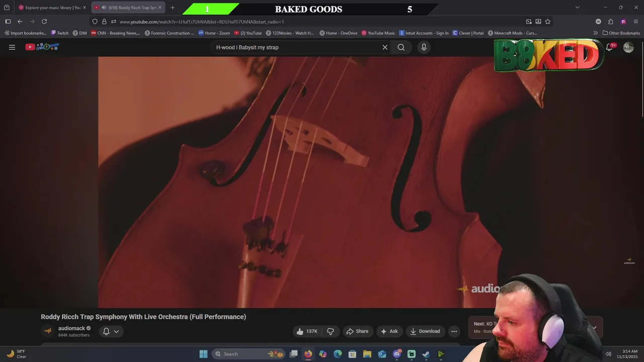Click the install/save page icon in address bar
Screen dimensions: 644x362
tap(538, 22)
